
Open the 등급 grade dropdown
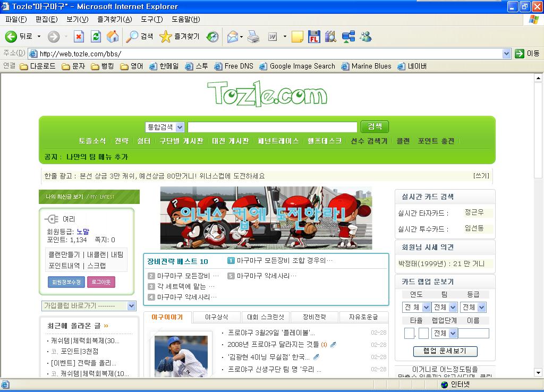pyautogui.click(x=473, y=307)
